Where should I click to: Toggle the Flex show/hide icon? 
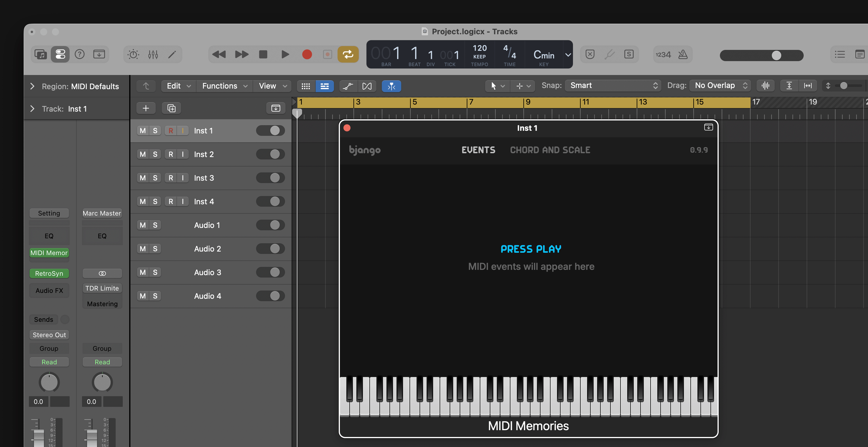[x=367, y=86]
